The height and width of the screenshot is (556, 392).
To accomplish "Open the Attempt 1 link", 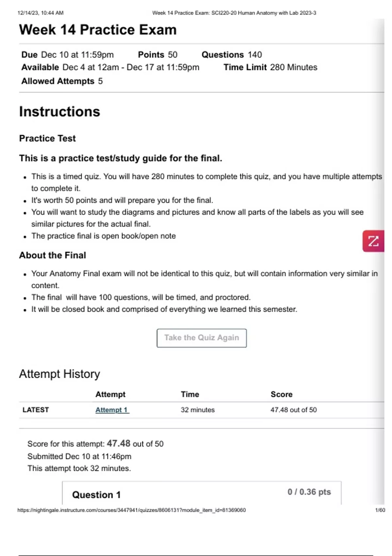I will click(112, 410).
